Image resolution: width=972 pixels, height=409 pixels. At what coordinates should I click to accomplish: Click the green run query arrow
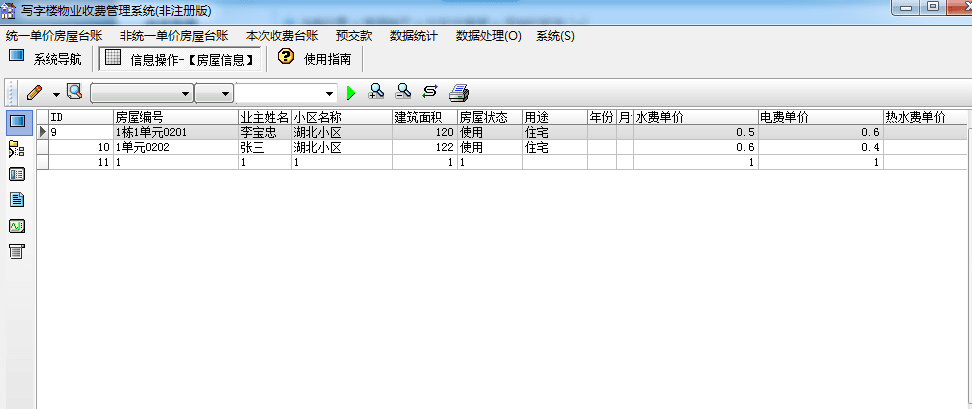(x=351, y=93)
